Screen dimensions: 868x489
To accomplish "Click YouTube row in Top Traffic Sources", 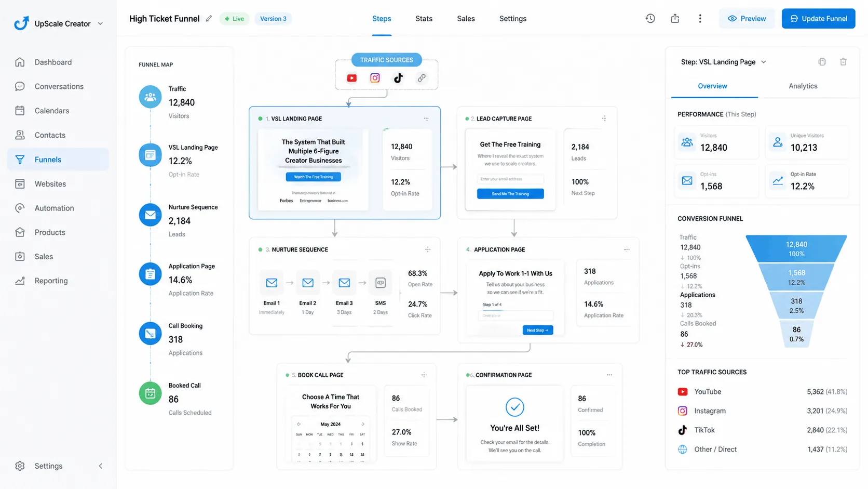I will tap(762, 392).
